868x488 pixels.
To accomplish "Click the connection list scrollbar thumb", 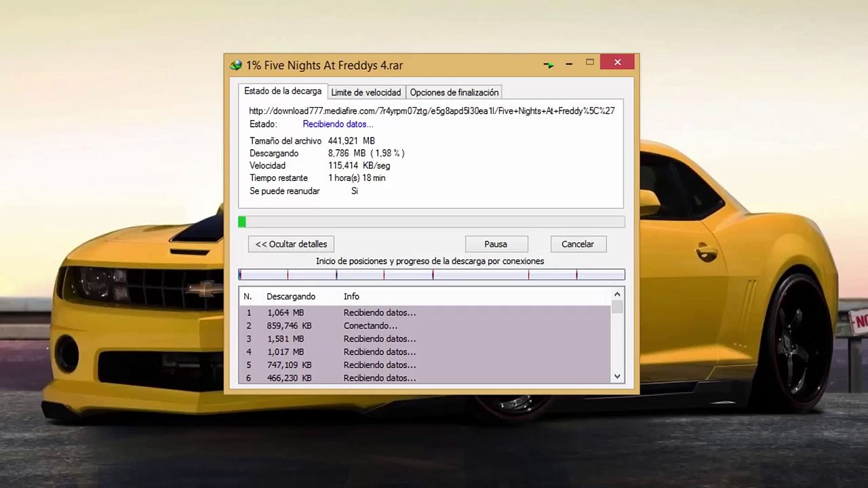I will click(617, 306).
